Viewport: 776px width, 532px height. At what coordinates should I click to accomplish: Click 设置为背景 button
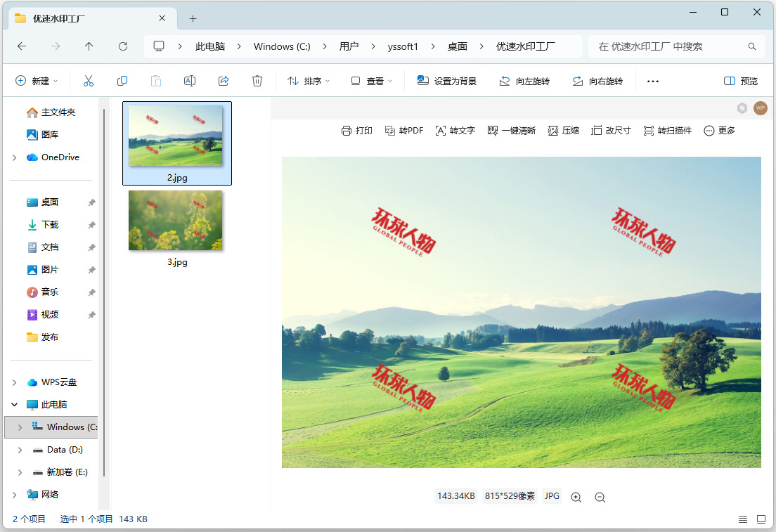pos(447,81)
